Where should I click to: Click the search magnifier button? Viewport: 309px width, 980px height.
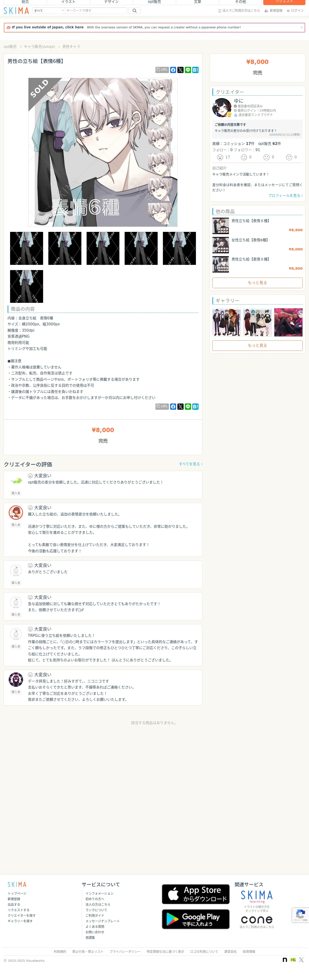coord(135,11)
